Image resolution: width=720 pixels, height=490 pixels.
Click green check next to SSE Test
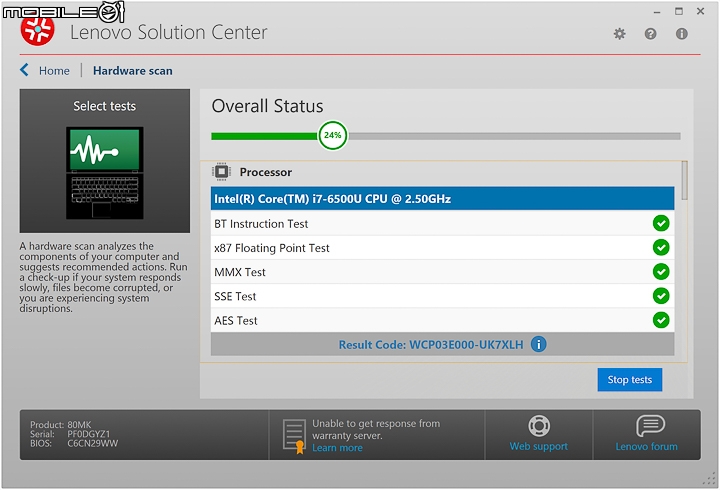(x=661, y=296)
